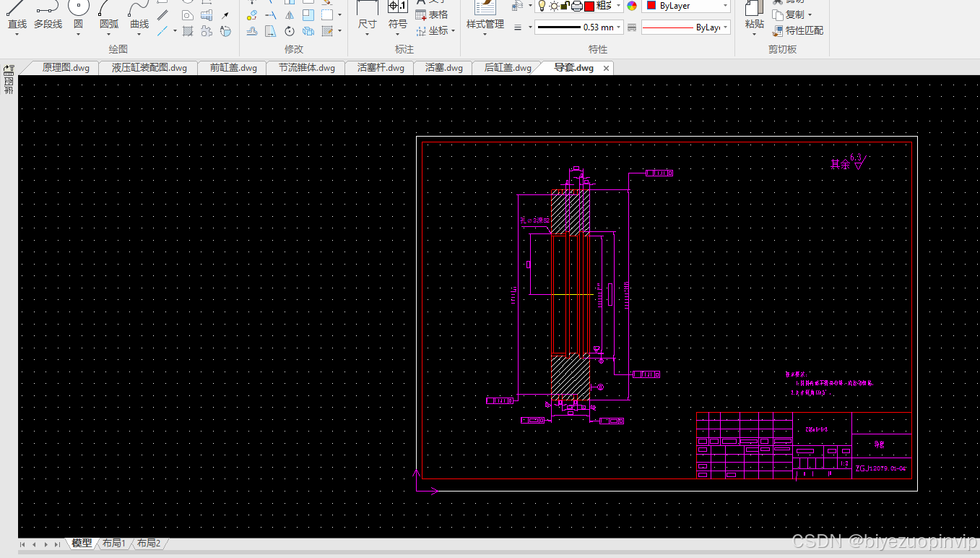Select the 模型 model tab

82,543
